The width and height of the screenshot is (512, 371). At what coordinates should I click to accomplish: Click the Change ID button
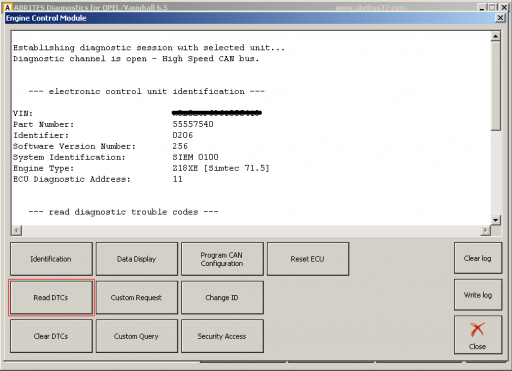(x=222, y=298)
